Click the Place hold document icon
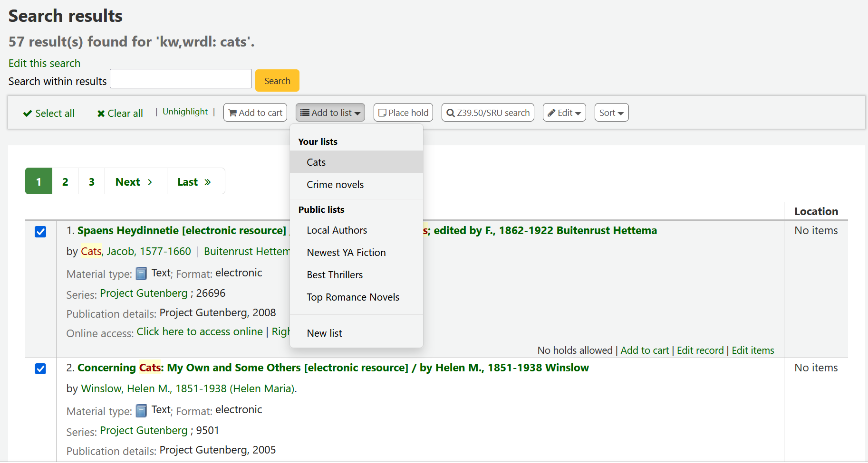 (x=383, y=113)
